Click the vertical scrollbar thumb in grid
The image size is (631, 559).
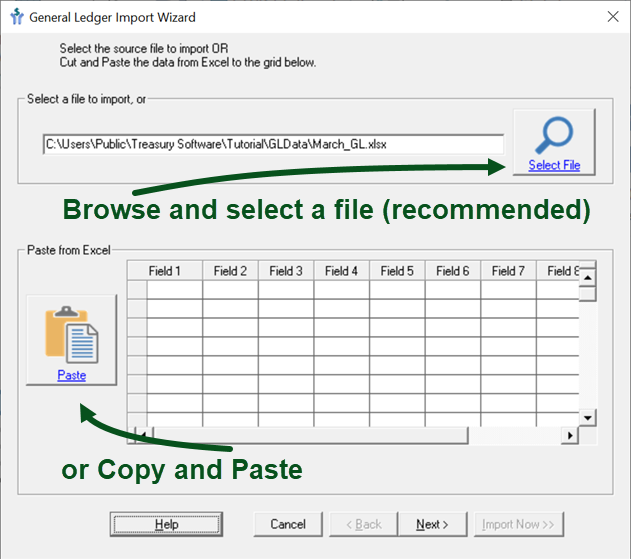click(x=588, y=294)
